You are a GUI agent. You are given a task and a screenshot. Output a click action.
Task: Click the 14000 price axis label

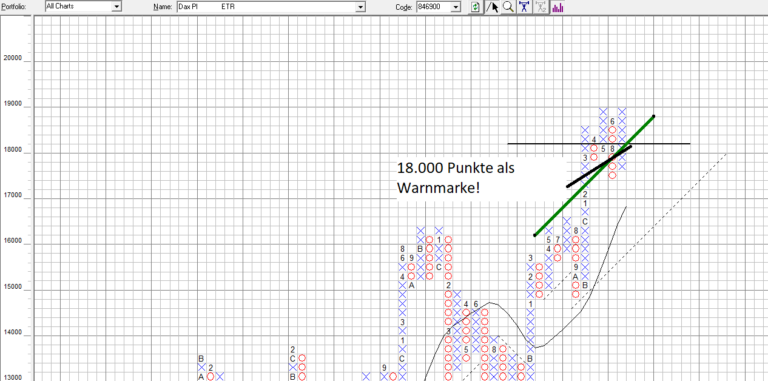click(13, 333)
